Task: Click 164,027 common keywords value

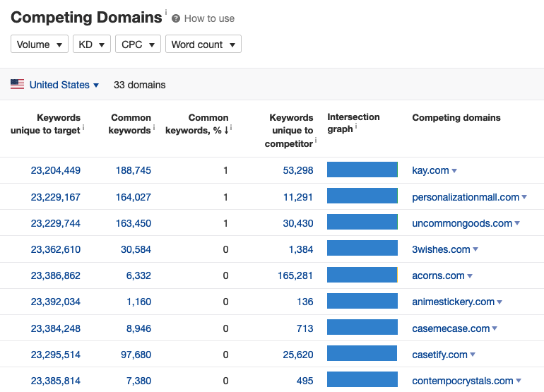Action: point(134,197)
